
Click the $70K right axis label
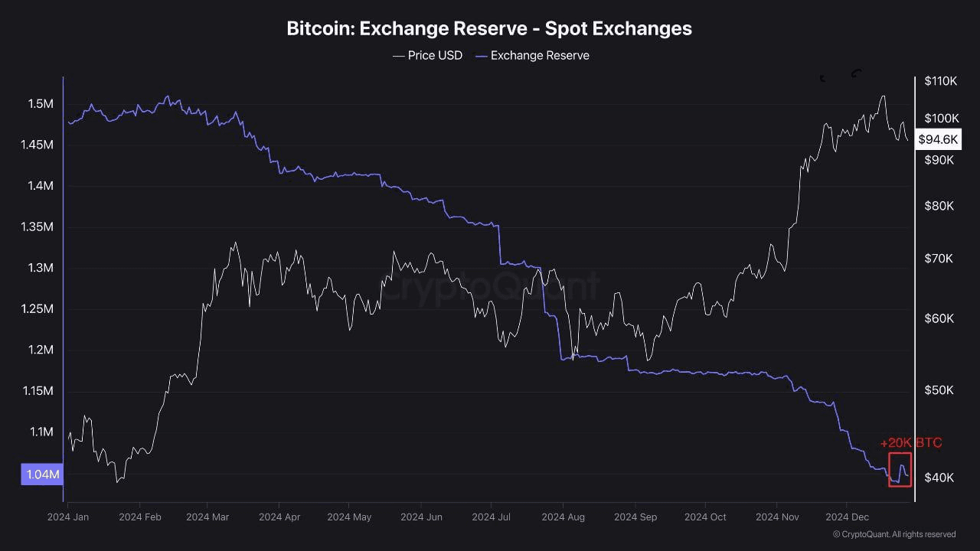point(939,259)
